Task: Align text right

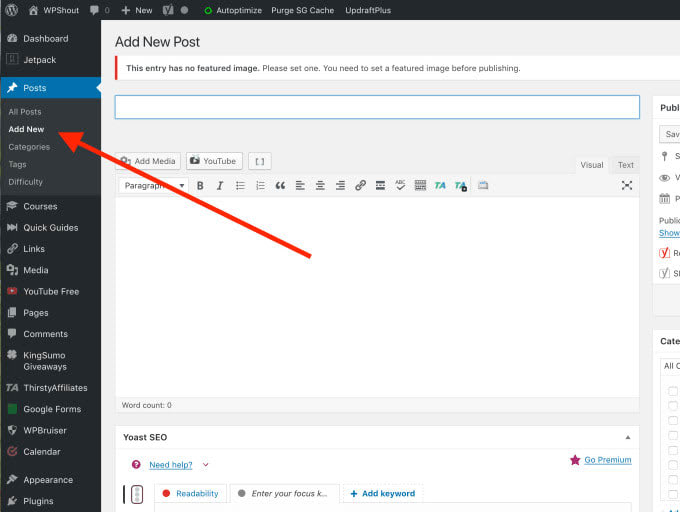Action: [340, 186]
